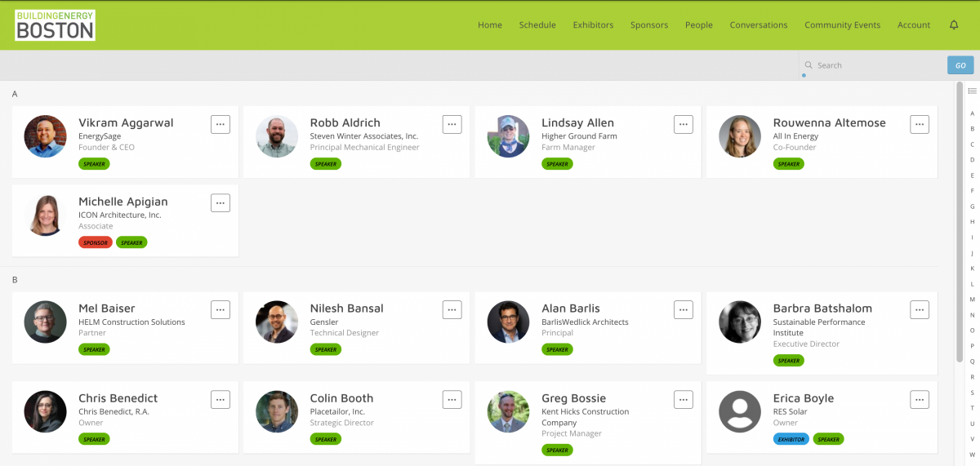The height and width of the screenshot is (466, 980).
Task: Jump to letter B in index
Action: [x=972, y=129]
